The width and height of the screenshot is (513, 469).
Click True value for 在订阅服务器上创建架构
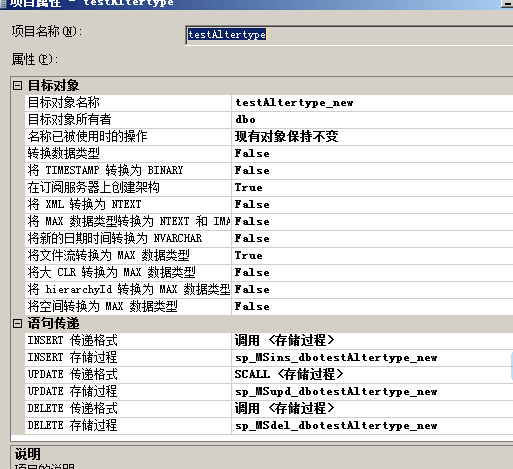point(373,188)
